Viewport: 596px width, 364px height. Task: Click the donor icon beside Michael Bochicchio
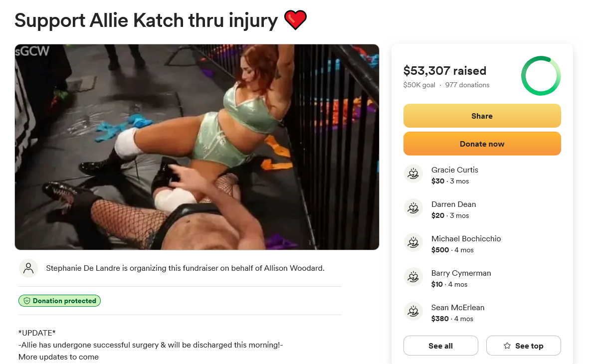(413, 243)
